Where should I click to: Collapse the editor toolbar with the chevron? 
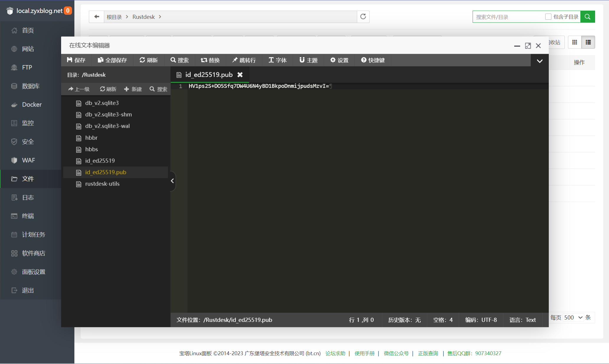540,61
